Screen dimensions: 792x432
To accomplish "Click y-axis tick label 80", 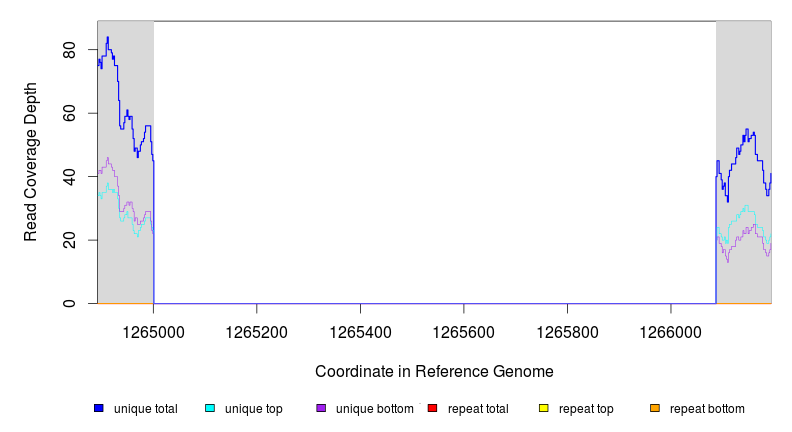I will 69,48.
